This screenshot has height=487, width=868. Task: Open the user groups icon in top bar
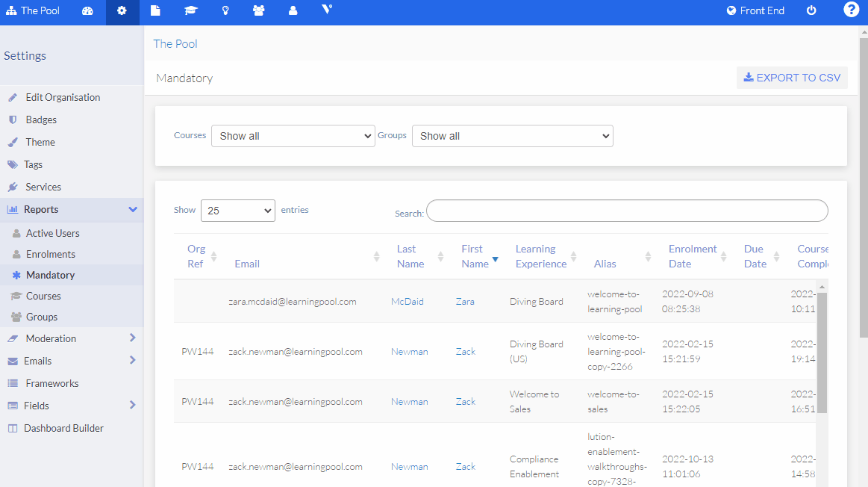[x=258, y=11]
